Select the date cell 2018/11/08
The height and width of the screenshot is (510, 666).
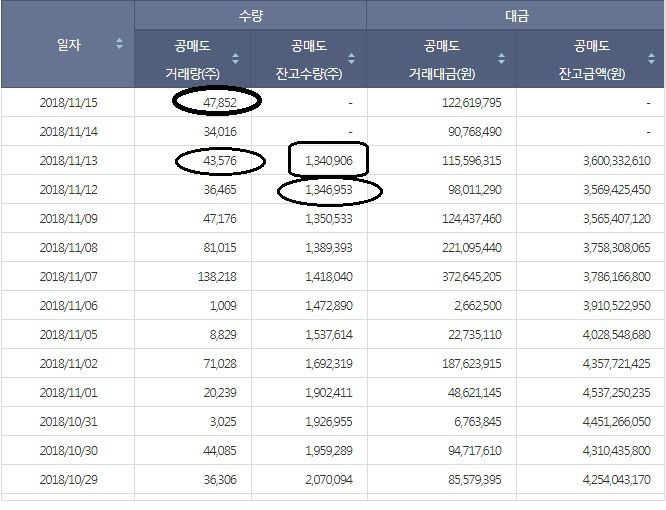[68, 248]
